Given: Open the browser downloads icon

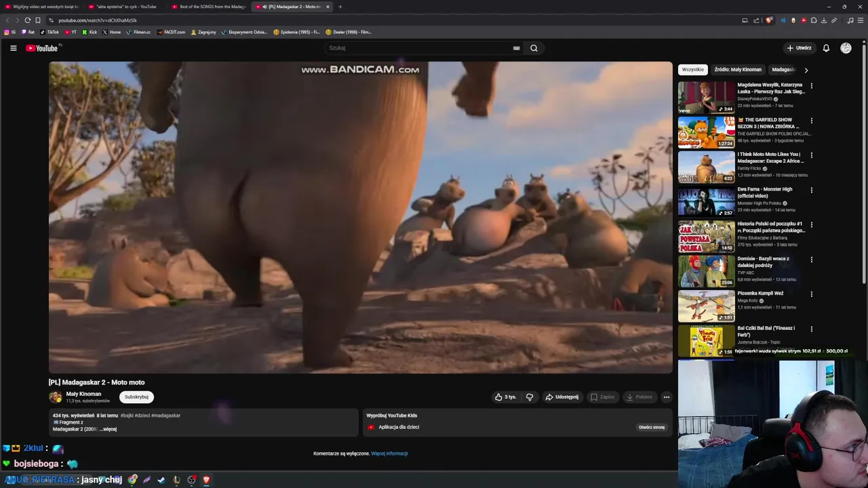Looking at the screenshot, I should tap(824, 20).
